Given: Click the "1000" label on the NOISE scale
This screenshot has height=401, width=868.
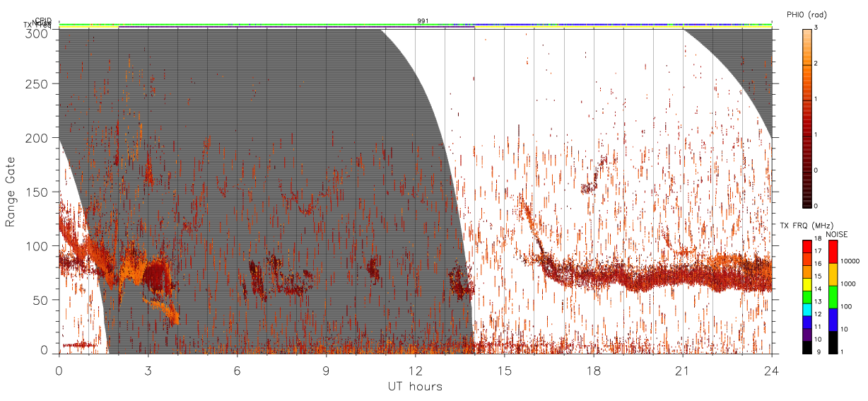Looking at the screenshot, I should click(848, 284).
